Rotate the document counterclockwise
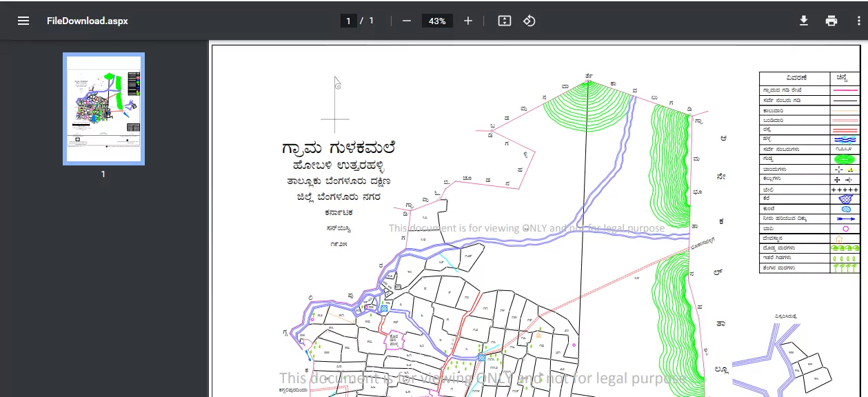This screenshot has height=397, width=868. coord(529,21)
